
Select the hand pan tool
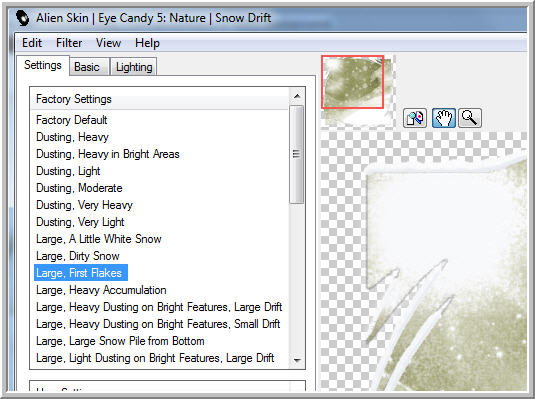[x=444, y=118]
